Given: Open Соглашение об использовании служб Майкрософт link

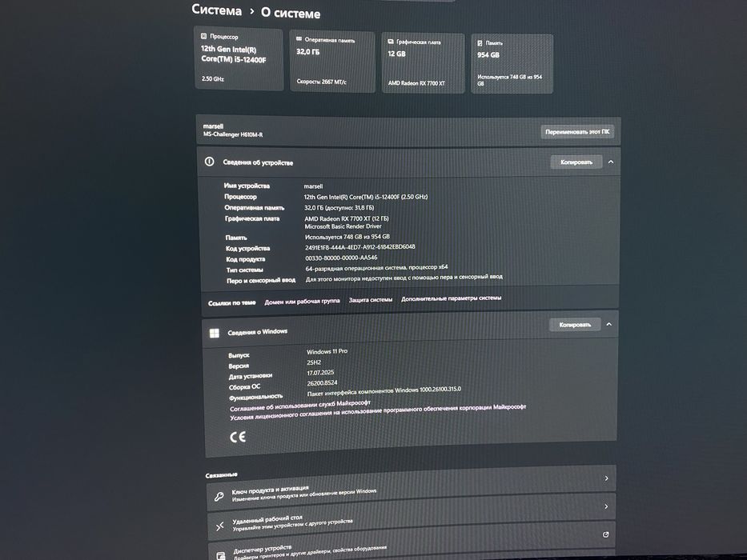Looking at the screenshot, I should pyautogui.click(x=300, y=406).
